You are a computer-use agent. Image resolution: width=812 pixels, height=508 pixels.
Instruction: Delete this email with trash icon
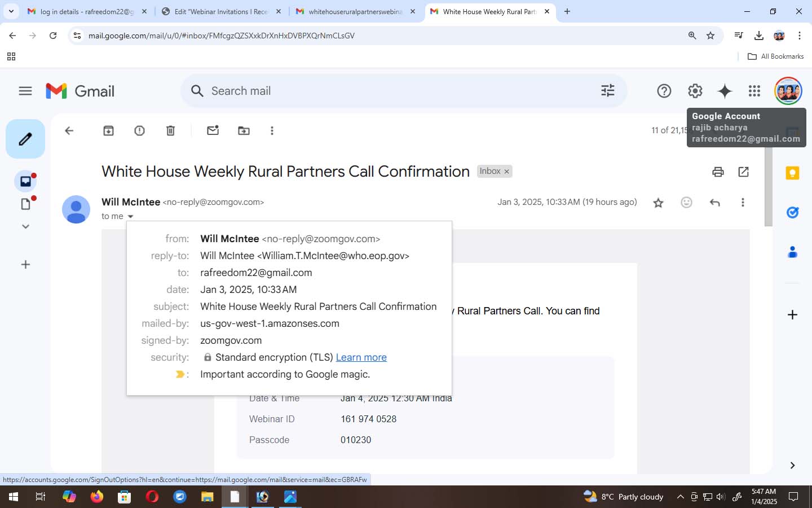point(170,131)
